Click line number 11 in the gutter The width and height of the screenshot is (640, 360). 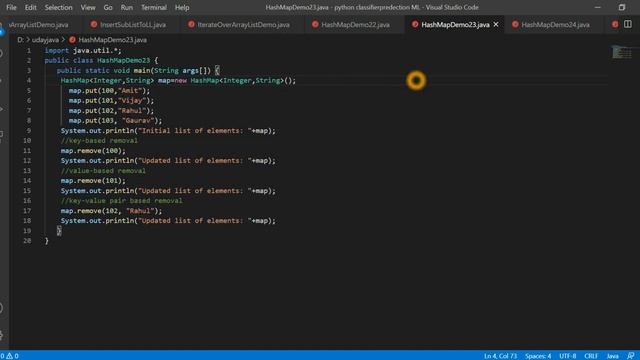point(27,151)
